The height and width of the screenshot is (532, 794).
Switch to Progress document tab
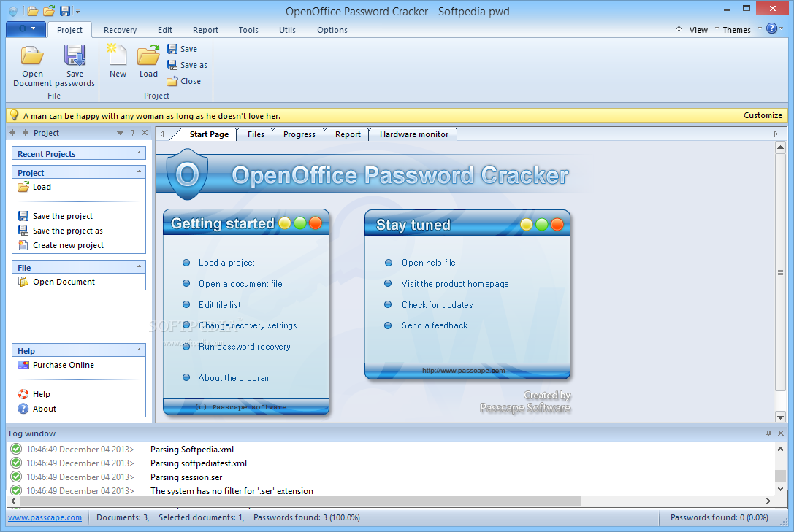(299, 134)
